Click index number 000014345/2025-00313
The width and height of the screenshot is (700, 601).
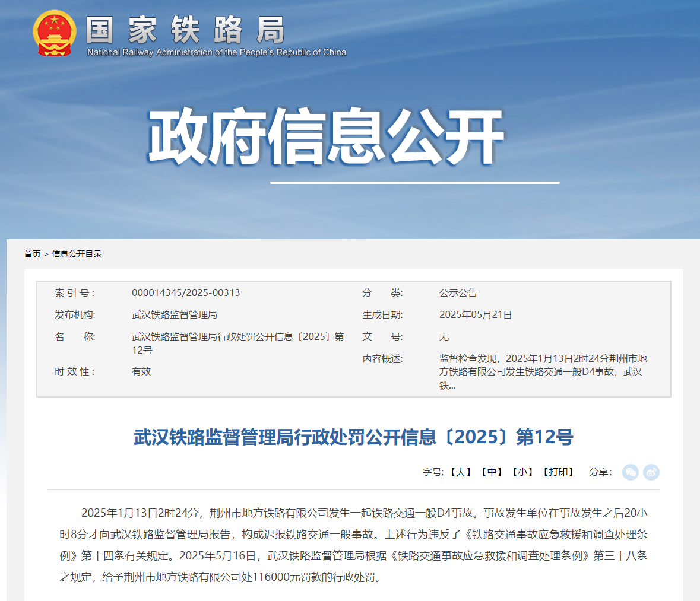pos(186,293)
